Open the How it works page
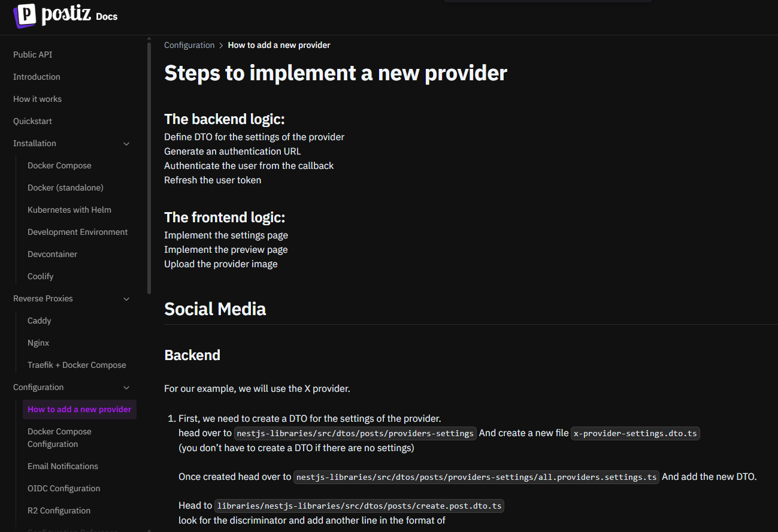778x532 pixels. coord(37,99)
